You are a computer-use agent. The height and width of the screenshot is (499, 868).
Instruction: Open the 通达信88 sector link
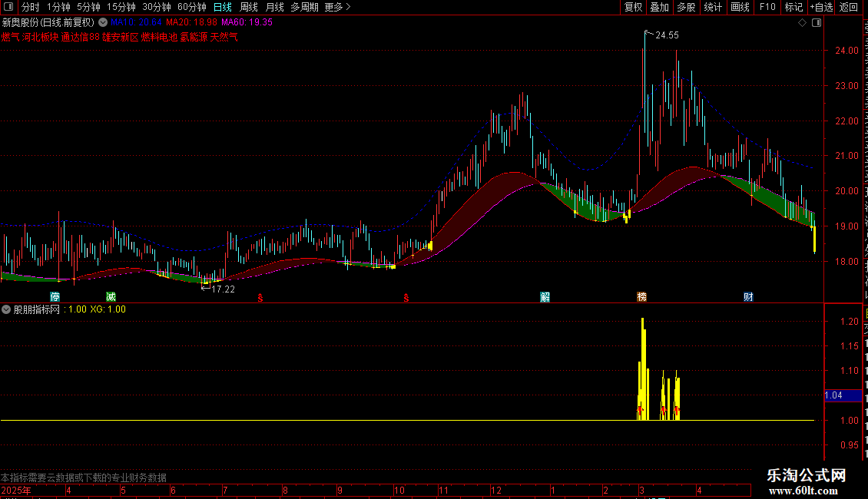(x=80, y=37)
